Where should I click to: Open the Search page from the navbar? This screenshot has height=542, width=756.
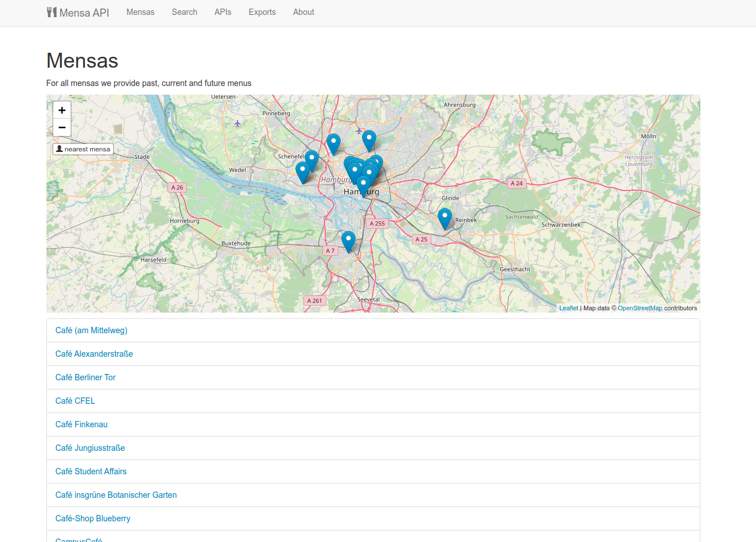(x=184, y=12)
